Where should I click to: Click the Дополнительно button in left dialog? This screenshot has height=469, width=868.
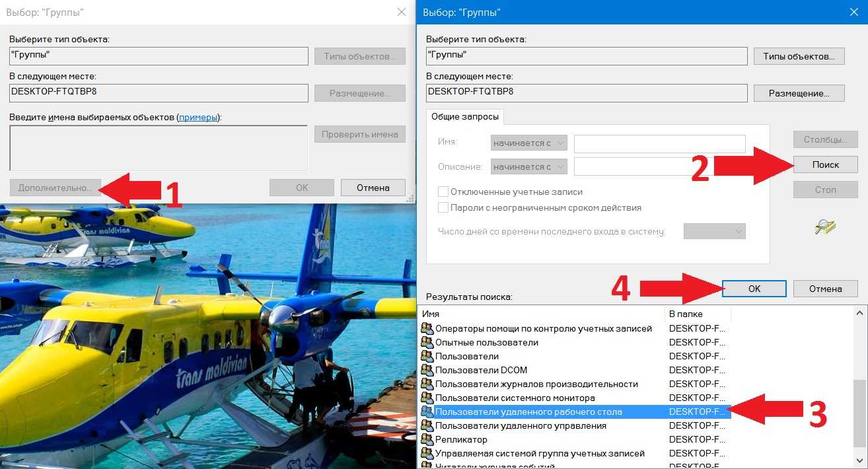click(x=55, y=188)
